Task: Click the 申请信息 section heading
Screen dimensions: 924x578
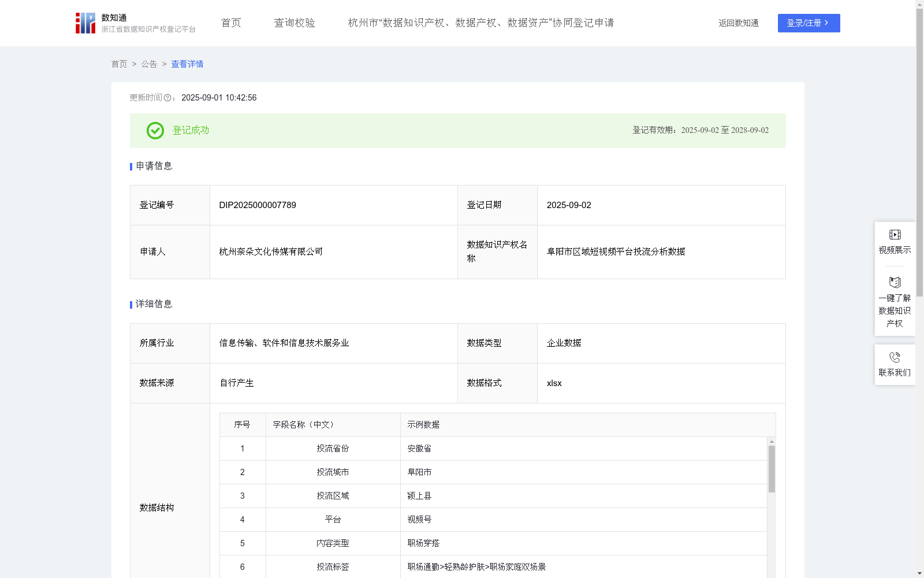Action: (x=154, y=166)
